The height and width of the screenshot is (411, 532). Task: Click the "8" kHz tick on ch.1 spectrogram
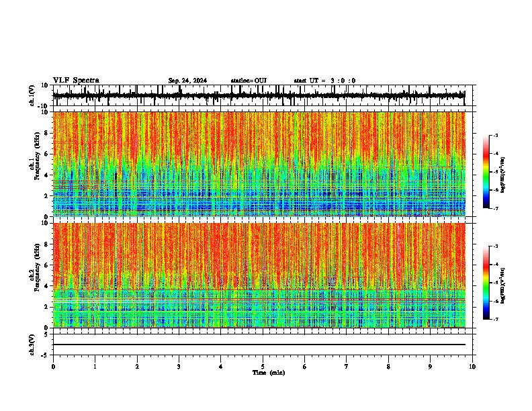pos(47,133)
